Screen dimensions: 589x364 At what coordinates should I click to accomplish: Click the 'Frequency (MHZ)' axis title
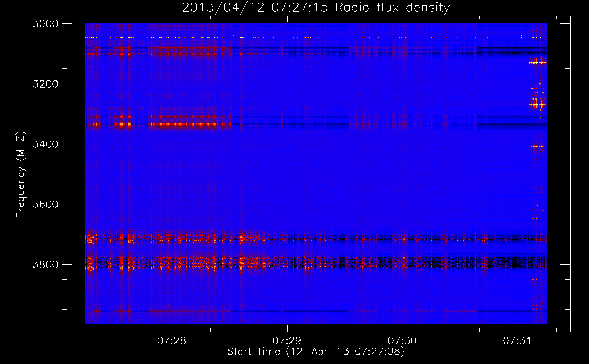[x=21, y=175]
